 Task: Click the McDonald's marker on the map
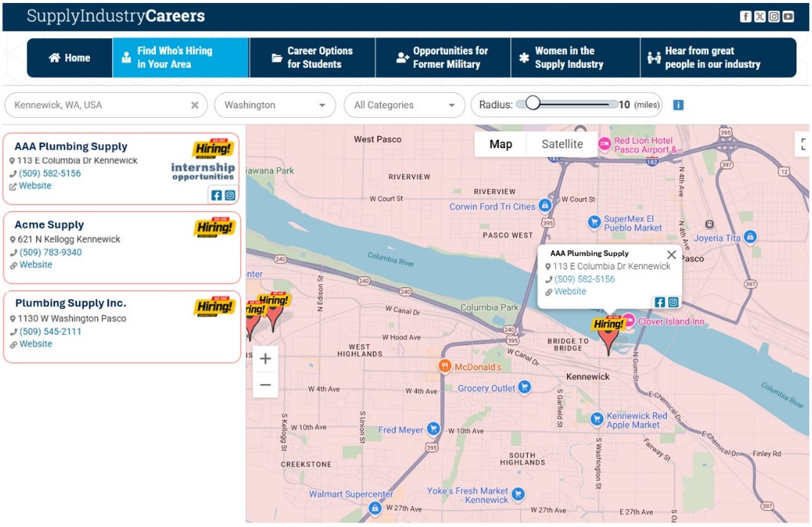445,367
